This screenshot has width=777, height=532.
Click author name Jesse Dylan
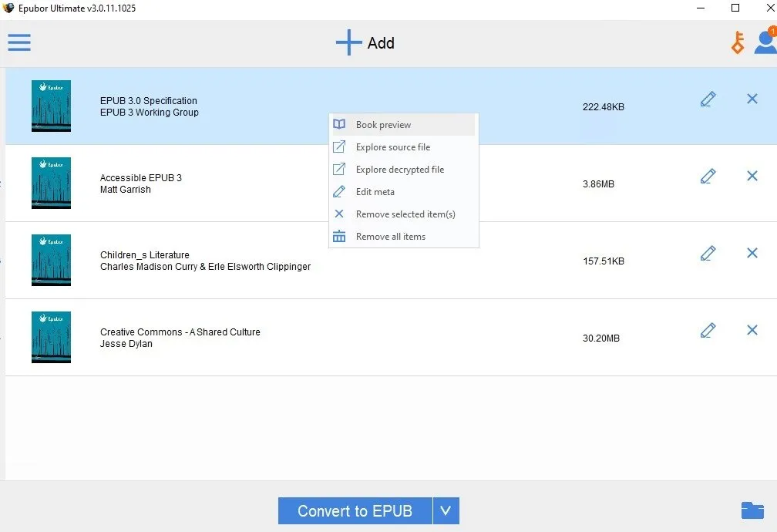(x=126, y=344)
